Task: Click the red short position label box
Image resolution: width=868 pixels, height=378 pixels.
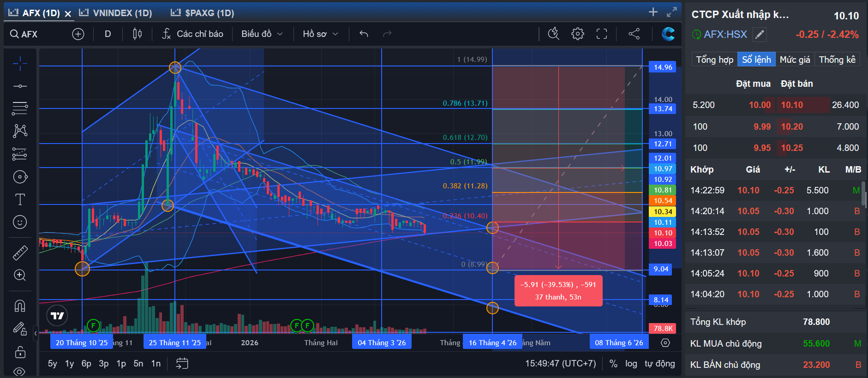Action: [558, 291]
